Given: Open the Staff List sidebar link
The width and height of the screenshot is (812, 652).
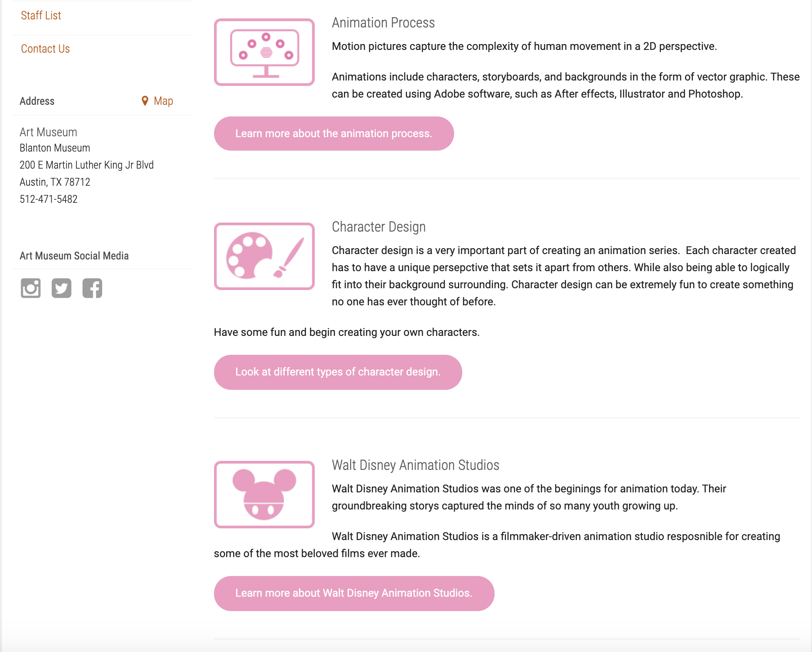Looking at the screenshot, I should coord(41,15).
